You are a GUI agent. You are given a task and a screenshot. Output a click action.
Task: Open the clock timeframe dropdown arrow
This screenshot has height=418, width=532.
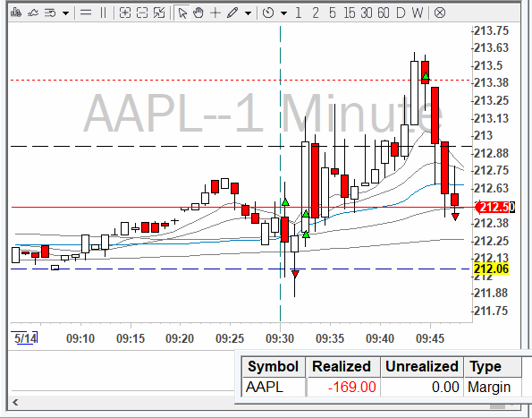pos(283,13)
